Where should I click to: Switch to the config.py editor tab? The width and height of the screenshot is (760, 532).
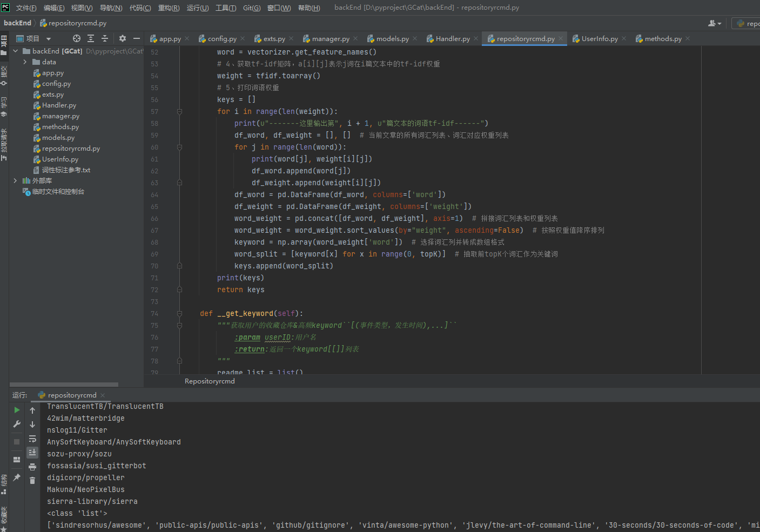point(222,38)
